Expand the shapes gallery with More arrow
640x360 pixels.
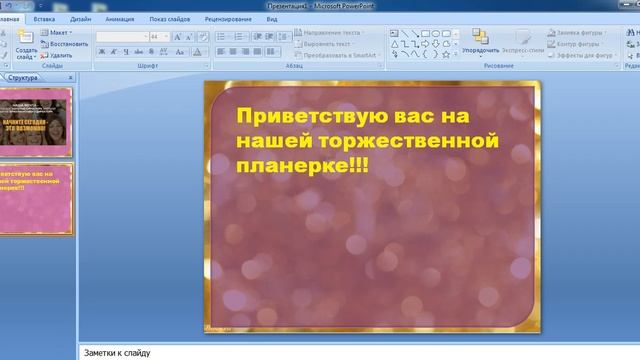pos(456,54)
